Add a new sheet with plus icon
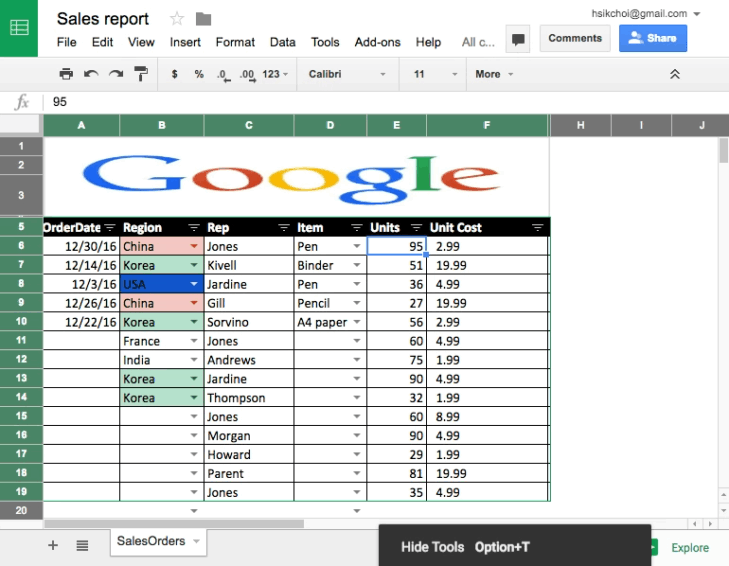729x566 pixels. 53,545
